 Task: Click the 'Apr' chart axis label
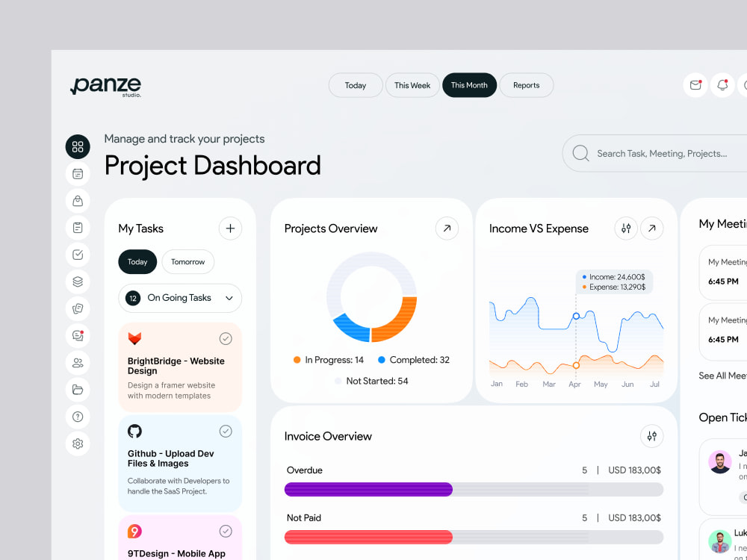[574, 385]
